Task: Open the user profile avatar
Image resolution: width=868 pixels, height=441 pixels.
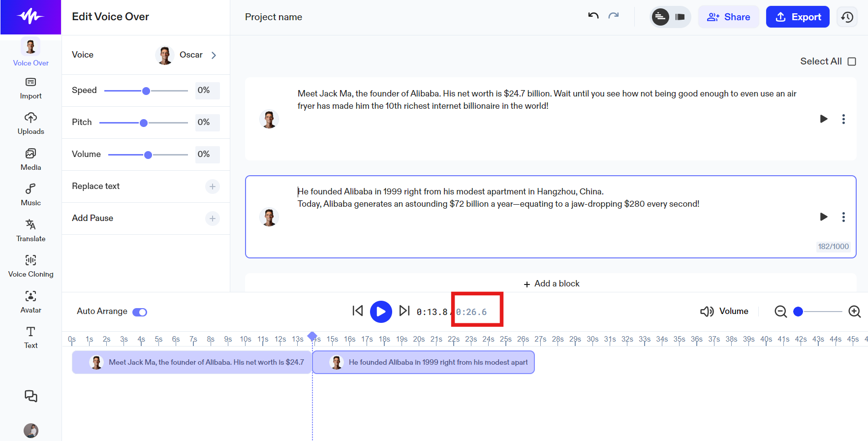Action: click(x=31, y=430)
